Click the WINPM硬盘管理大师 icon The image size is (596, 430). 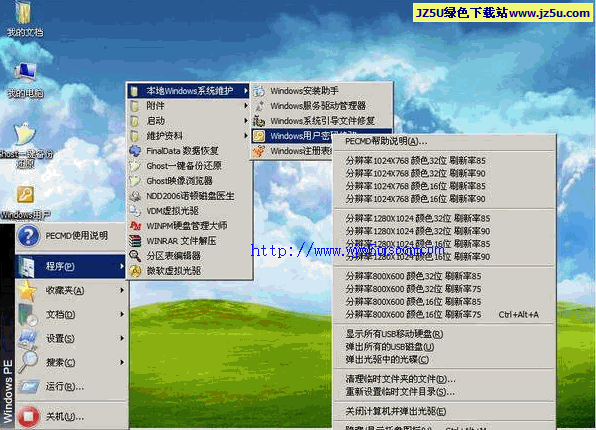click(x=135, y=226)
